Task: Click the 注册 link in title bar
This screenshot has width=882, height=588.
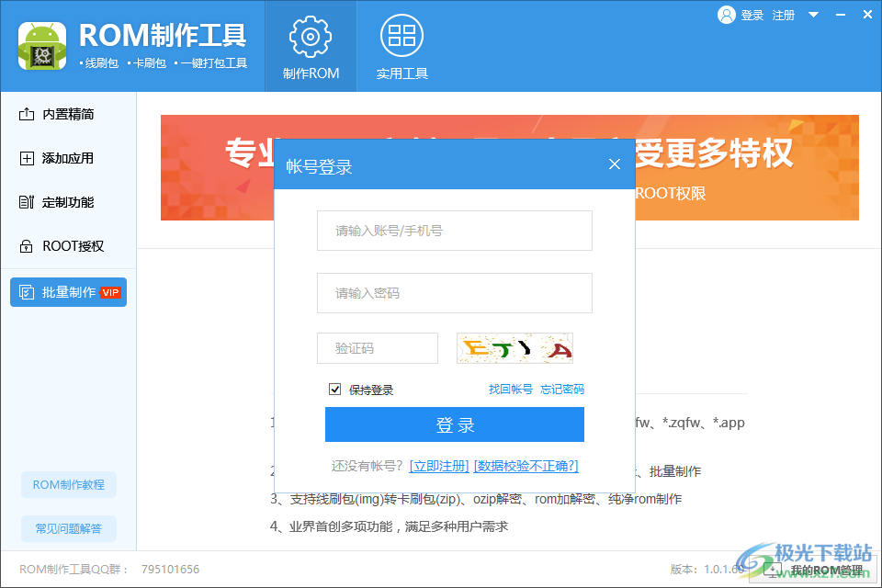Action: pyautogui.click(x=784, y=16)
